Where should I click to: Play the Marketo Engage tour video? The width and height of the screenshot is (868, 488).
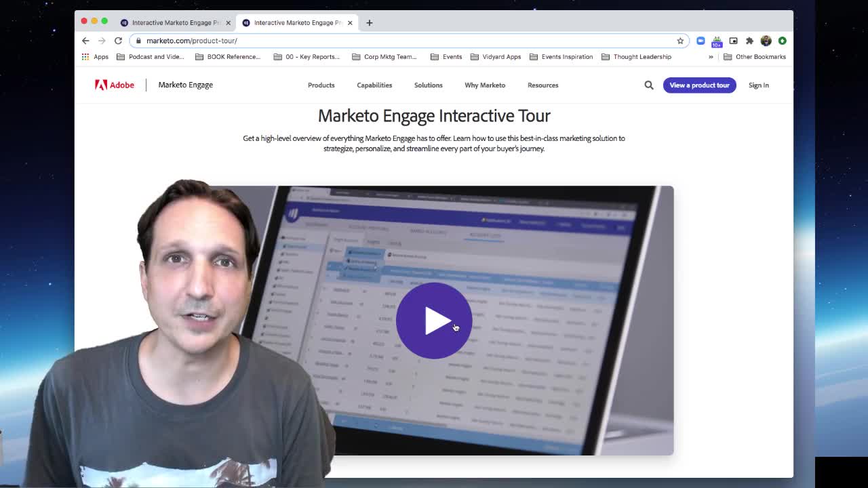point(434,321)
